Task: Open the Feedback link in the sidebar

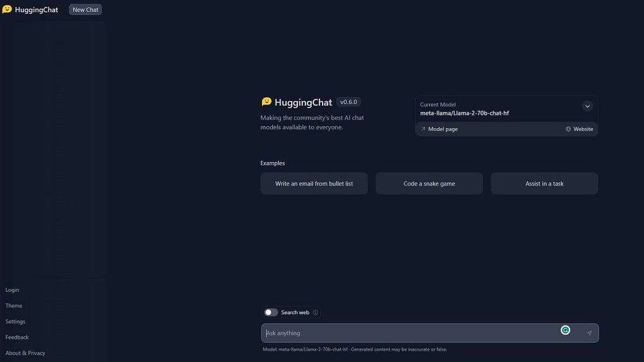Action: [x=17, y=337]
